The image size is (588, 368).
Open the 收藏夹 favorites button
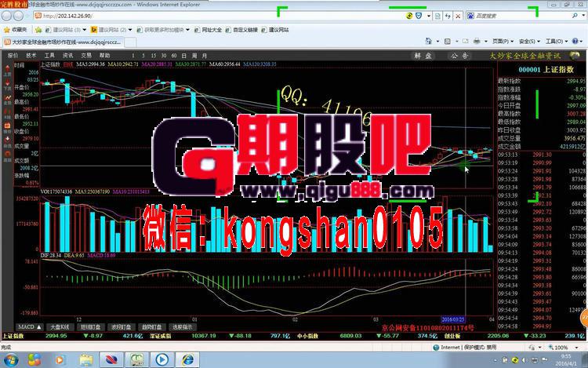pos(16,30)
